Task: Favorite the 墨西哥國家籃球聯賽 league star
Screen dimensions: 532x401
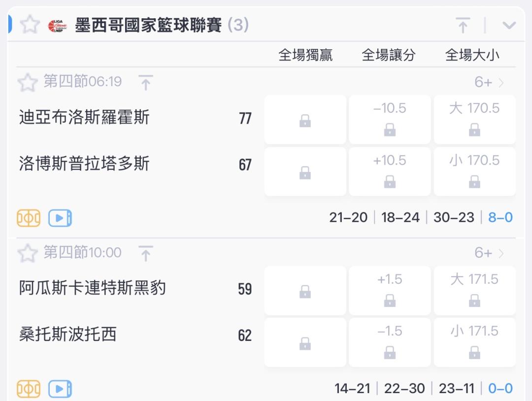Action: coord(30,25)
